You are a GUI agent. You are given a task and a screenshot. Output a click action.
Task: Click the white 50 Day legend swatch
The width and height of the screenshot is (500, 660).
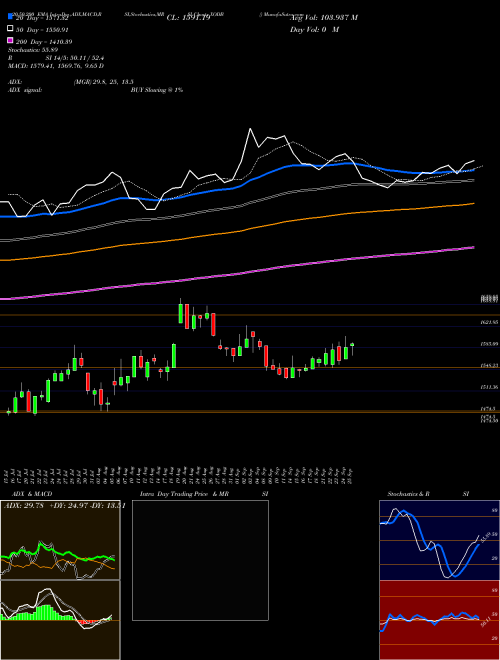point(10,29)
